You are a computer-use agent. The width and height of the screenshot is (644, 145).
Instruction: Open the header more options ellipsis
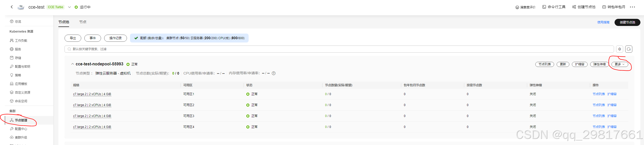[632, 7]
